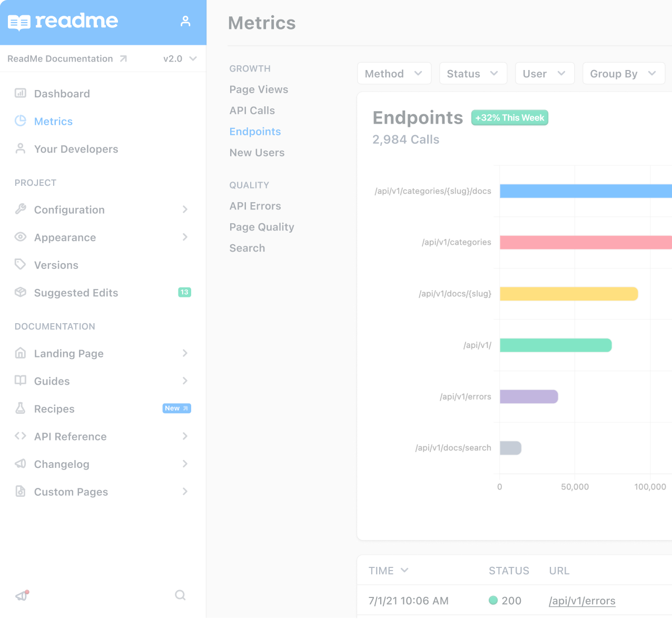This screenshot has height=619, width=672.
Task: Expand the Configuration section chevron
Action: pos(185,209)
